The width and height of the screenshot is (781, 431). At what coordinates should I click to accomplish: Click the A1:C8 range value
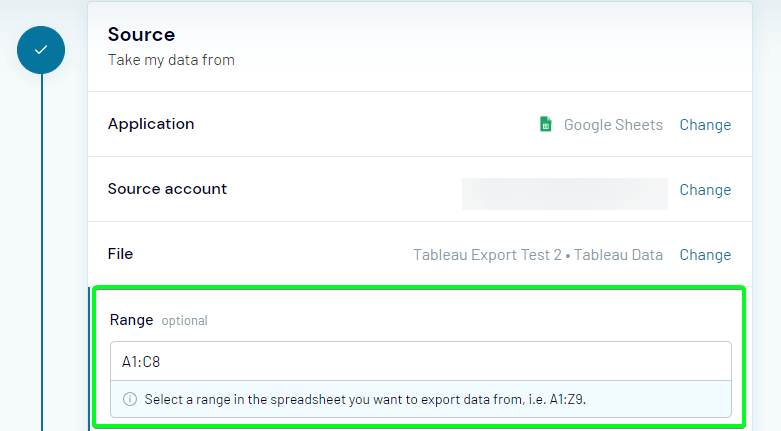click(x=141, y=361)
